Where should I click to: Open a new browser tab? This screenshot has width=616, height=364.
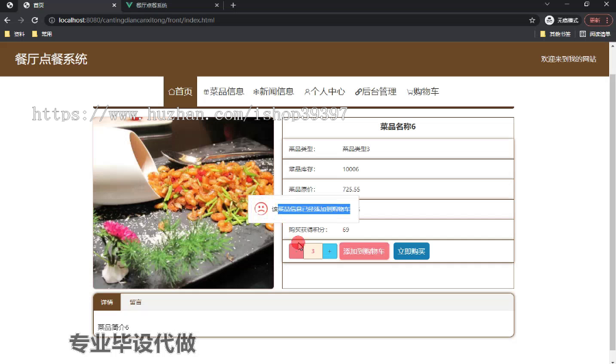click(x=233, y=5)
